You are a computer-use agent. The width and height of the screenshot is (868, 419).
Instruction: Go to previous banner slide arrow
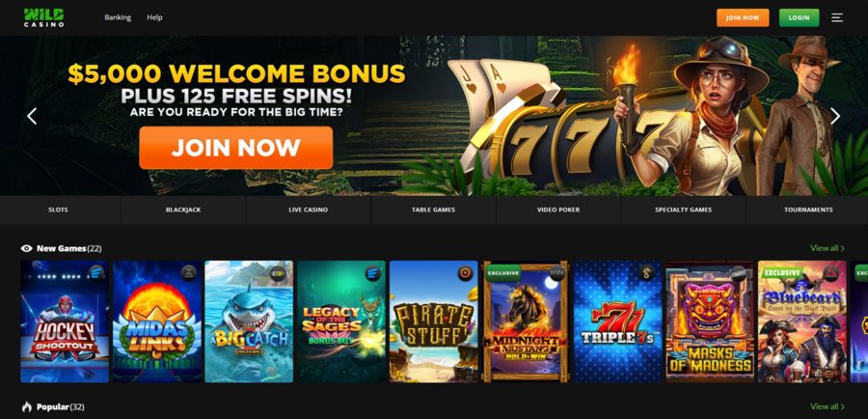click(x=32, y=116)
